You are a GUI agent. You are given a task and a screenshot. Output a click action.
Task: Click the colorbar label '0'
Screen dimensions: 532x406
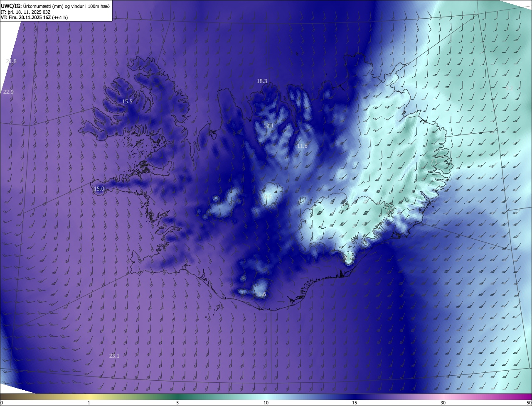pyautogui.click(x=2, y=403)
